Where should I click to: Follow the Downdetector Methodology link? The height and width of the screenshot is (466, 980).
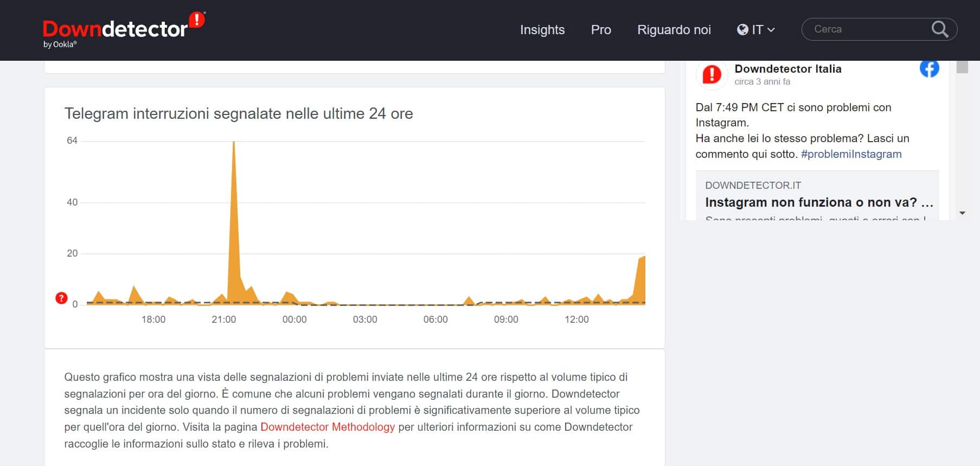pos(328,427)
